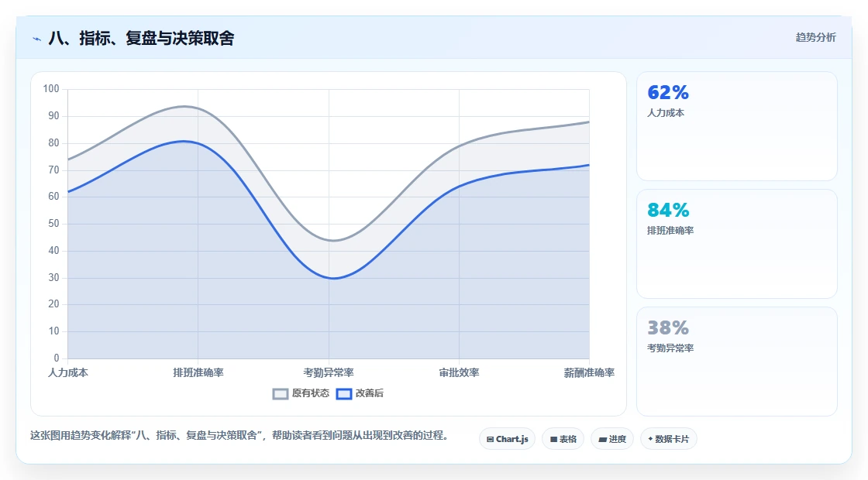
Task: Click the 审批效率 x-axis label
Action: click(x=459, y=372)
